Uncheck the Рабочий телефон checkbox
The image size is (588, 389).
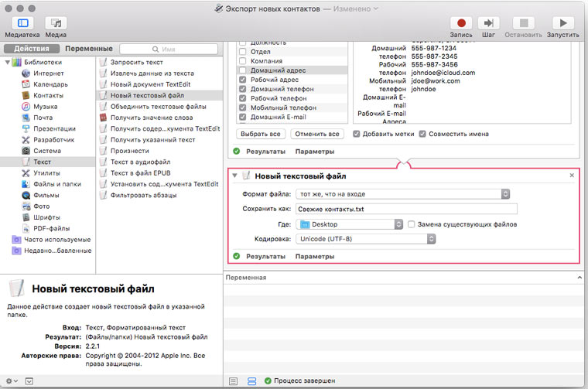tap(243, 98)
